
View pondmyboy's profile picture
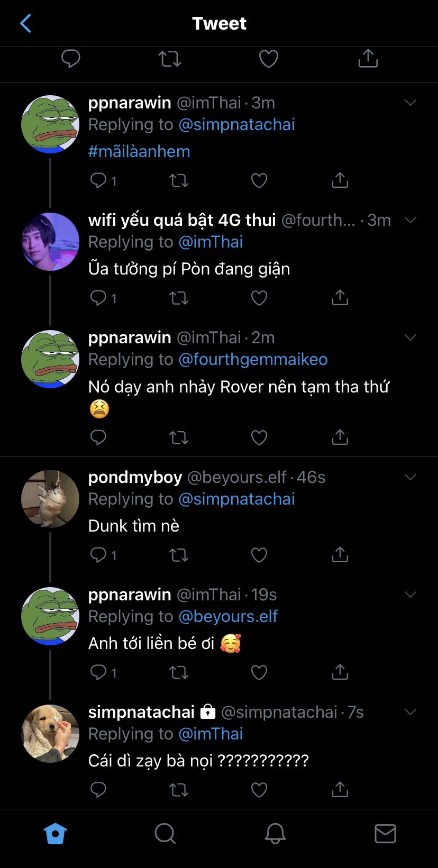tap(50, 498)
